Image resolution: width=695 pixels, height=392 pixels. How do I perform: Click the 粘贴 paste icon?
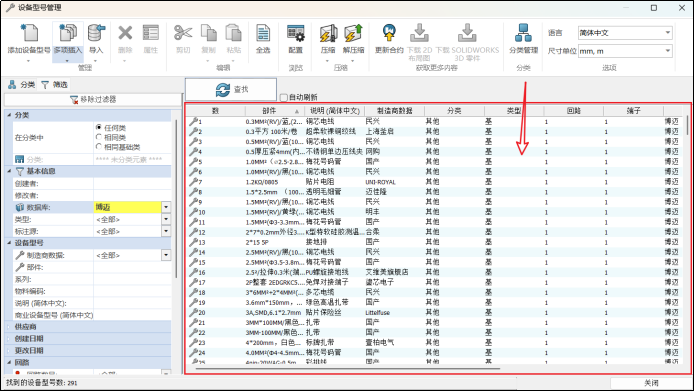click(234, 33)
